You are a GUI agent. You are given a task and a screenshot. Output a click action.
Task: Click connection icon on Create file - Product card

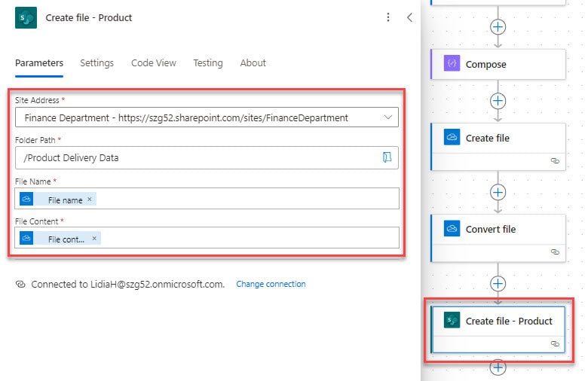click(555, 343)
